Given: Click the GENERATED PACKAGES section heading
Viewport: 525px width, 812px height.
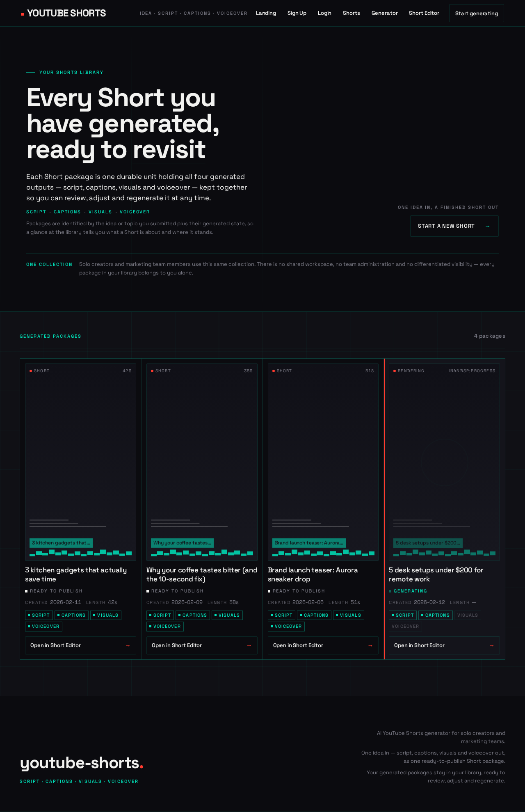Looking at the screenshot, I should click(50, 336).
